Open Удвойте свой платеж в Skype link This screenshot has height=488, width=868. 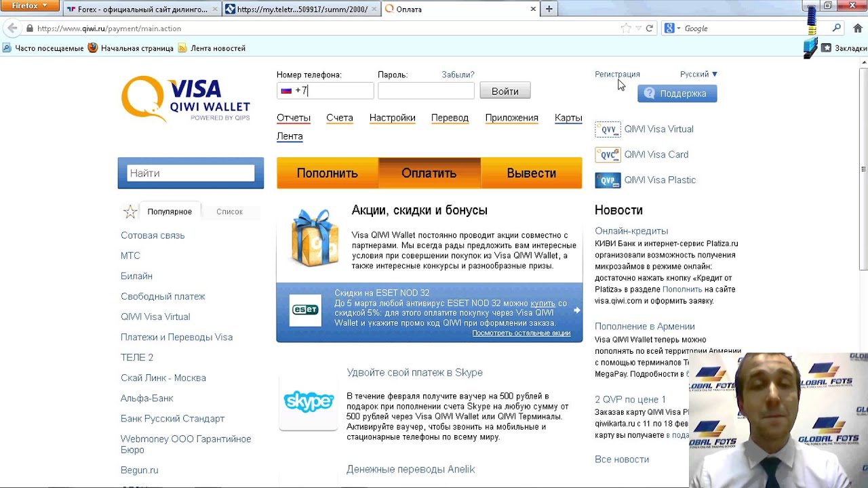tap(415, 373)
